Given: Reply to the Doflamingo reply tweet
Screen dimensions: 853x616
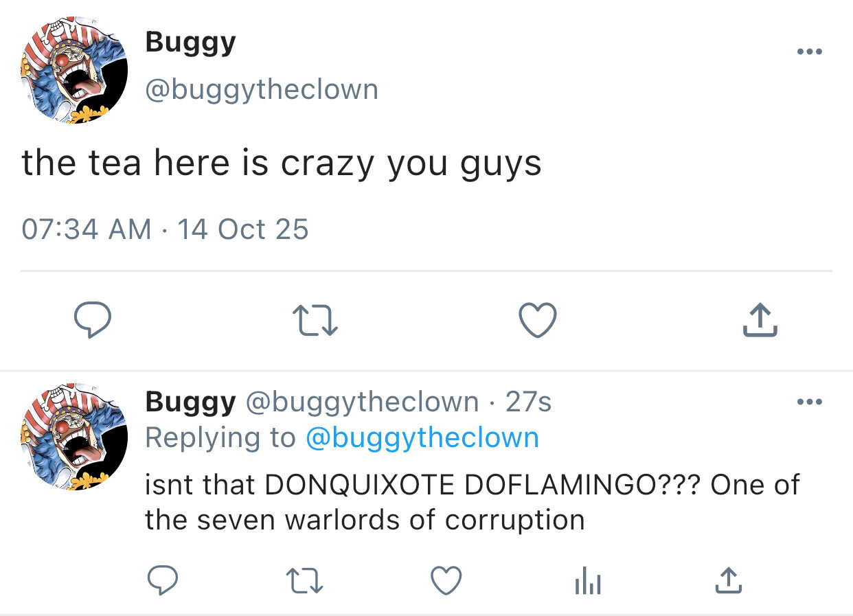Looking at the screenshot, I should [163, 582].
